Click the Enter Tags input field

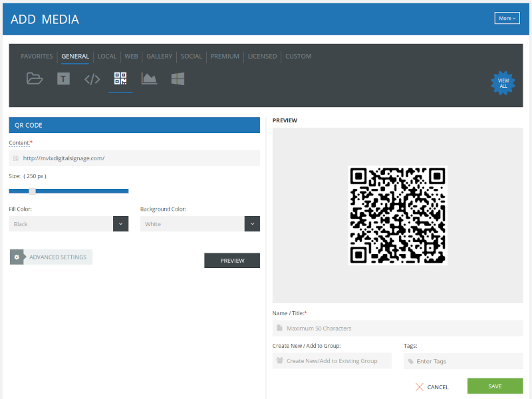(463, 361)
